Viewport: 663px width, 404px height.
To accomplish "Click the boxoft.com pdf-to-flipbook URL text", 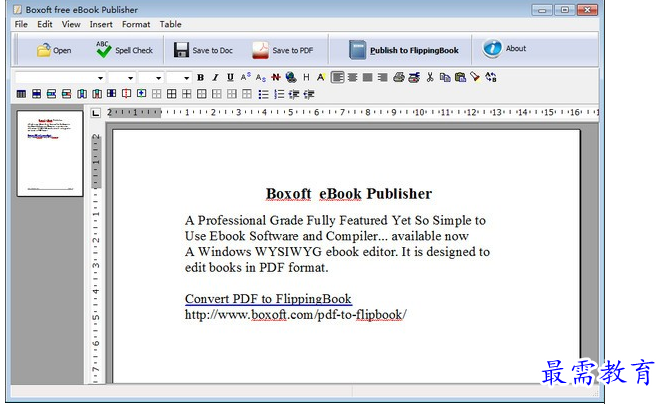I will [296, 315].
